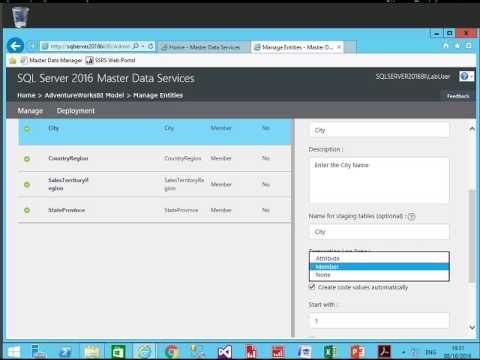The height and width of the screenshot is (360, 480).
Task: Open Visual Studio from the taskbar
Action: pyautogui.click(x=225, y=352)
